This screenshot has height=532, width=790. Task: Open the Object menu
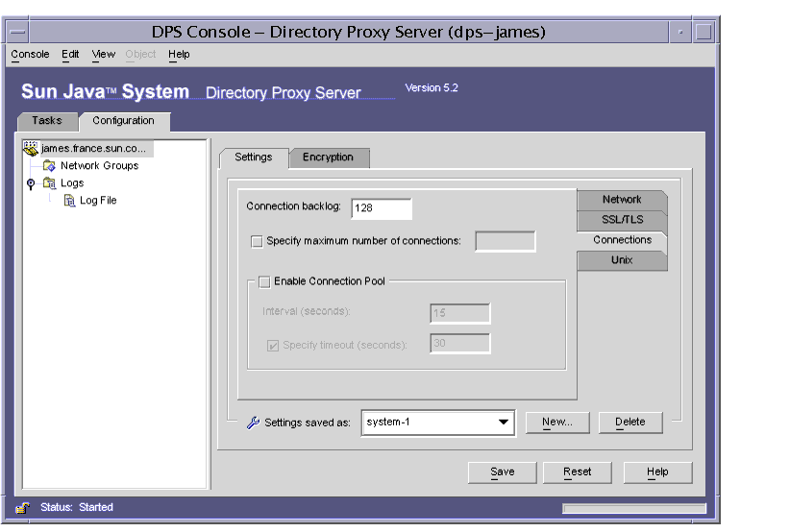pos(140,55)
